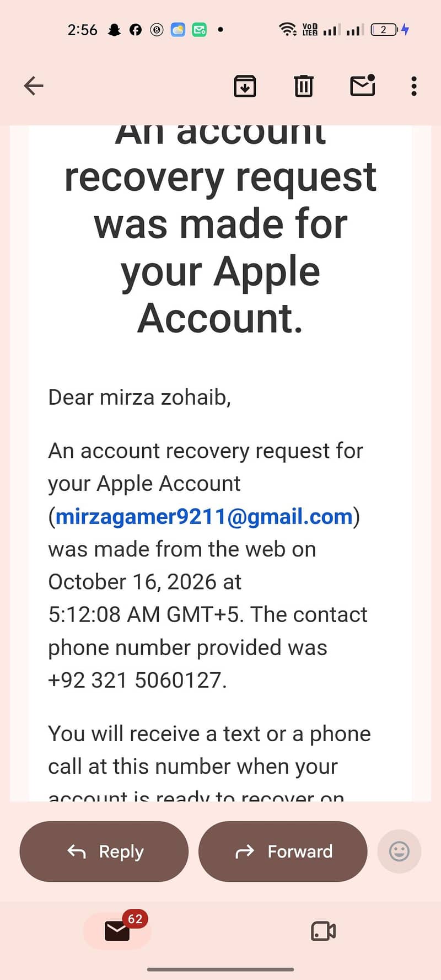Archive this email with the box icon

coord(245,86)
